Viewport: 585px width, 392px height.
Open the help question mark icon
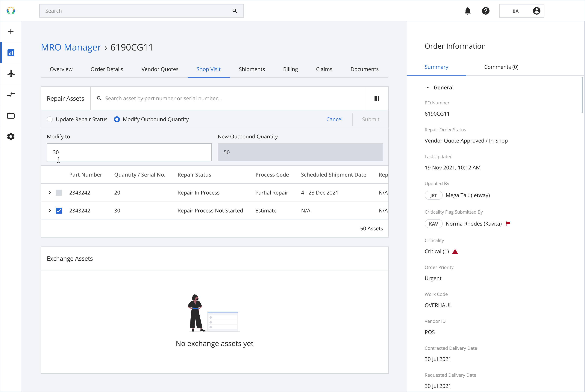pos(486,11)
